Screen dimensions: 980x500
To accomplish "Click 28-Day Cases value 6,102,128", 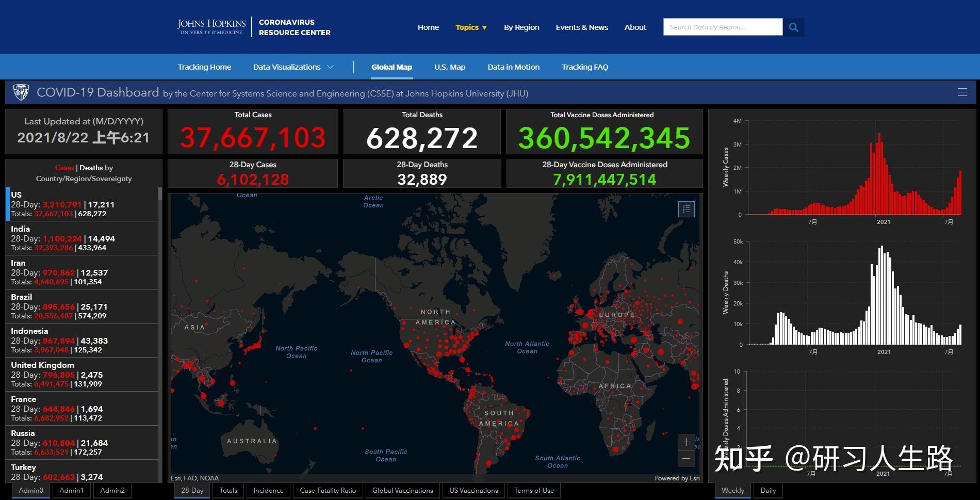I will (x=253, y=179).
